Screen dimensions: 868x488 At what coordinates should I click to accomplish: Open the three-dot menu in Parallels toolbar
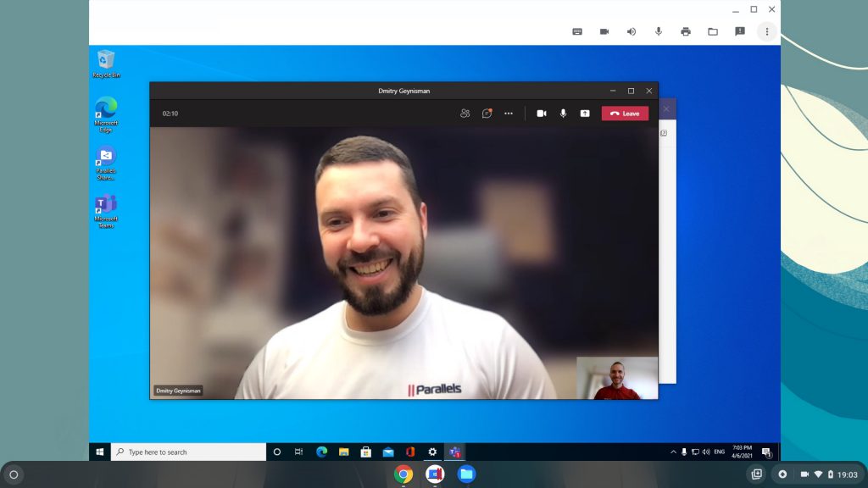(766, 31)
